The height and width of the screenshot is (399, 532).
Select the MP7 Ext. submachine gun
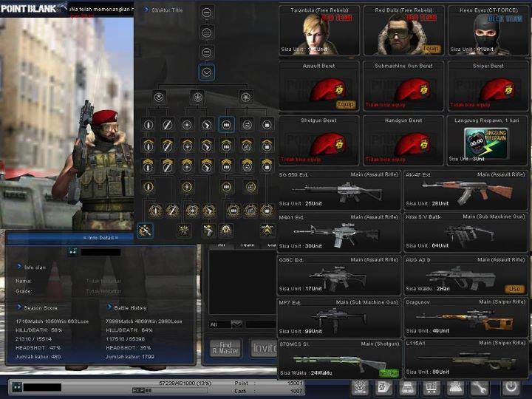339,318
